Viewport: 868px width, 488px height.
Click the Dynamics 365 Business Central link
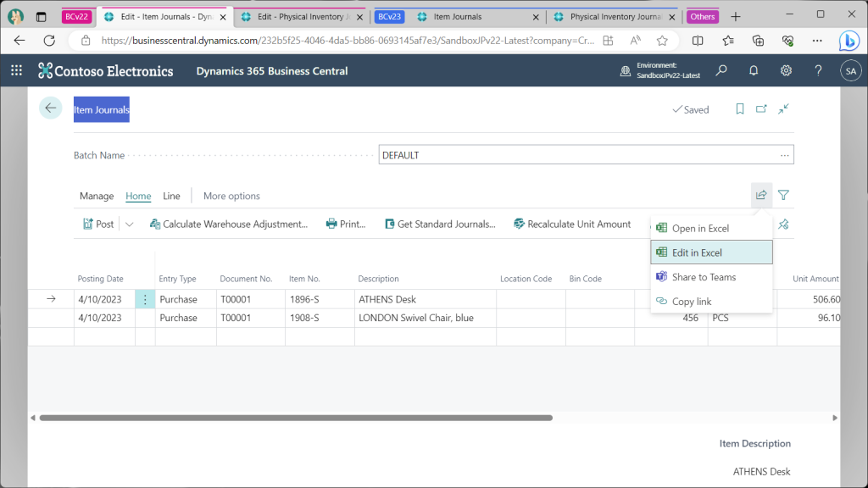272,71
